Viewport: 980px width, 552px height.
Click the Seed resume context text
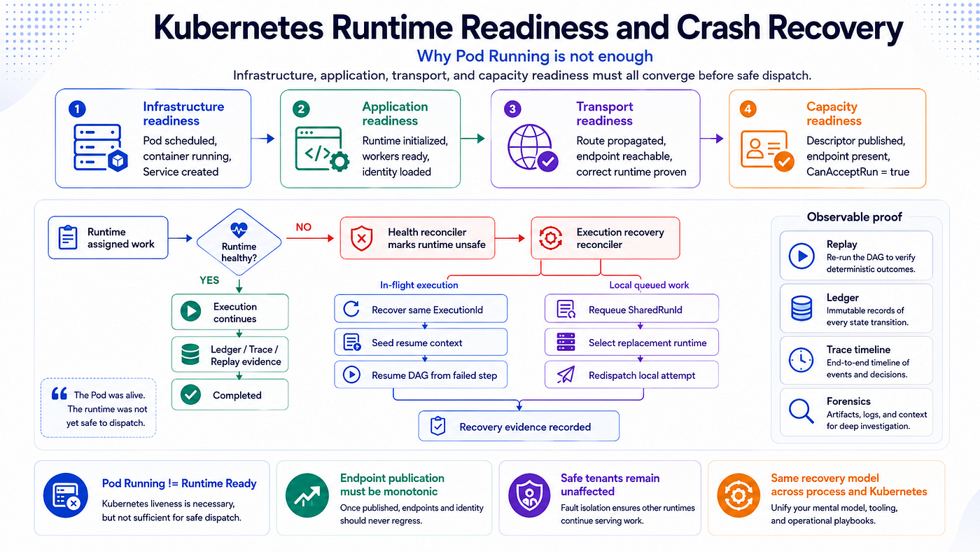click(416, 343)
